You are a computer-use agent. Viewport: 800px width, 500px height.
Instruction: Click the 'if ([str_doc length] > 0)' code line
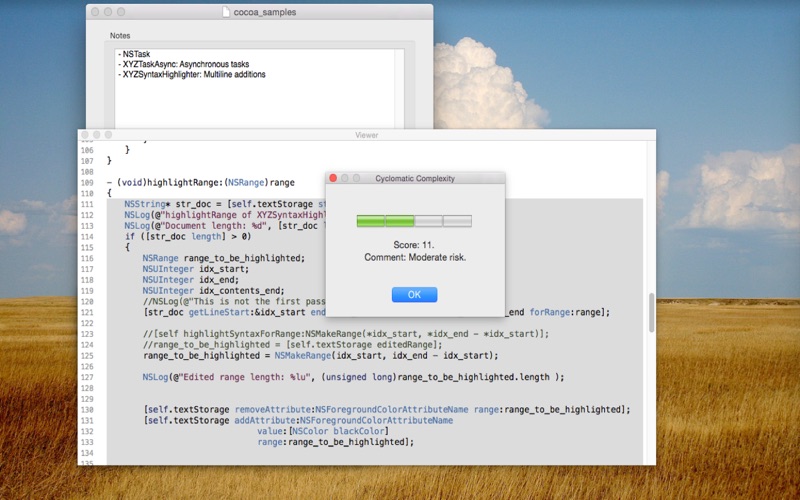coord(188,237)
